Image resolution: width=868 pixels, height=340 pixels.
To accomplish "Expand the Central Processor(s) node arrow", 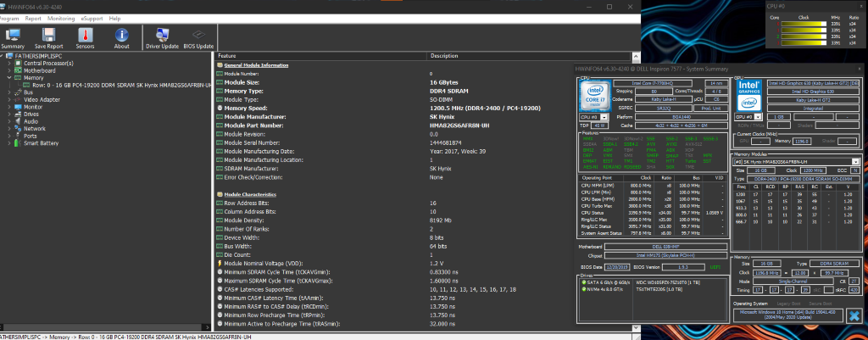I will 9,64.
